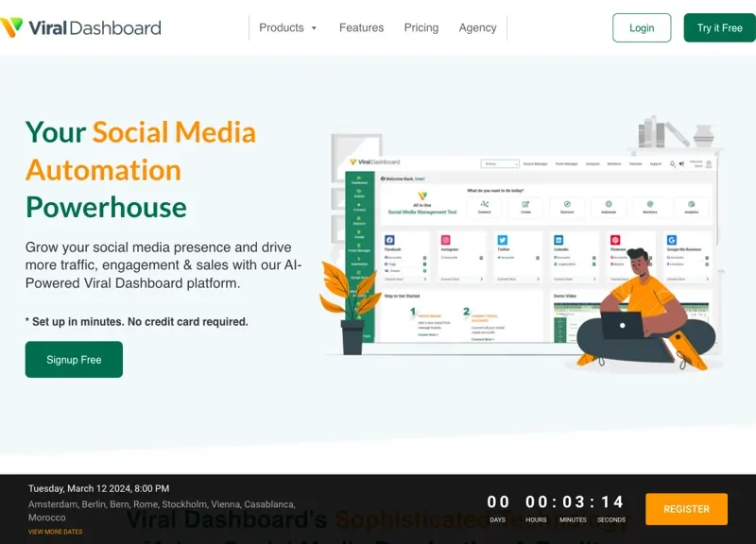Select the Automate icon in the dashboard
The width and height of the screenshot is (756, 544).
pyautogui.click(x=609, y=201)
